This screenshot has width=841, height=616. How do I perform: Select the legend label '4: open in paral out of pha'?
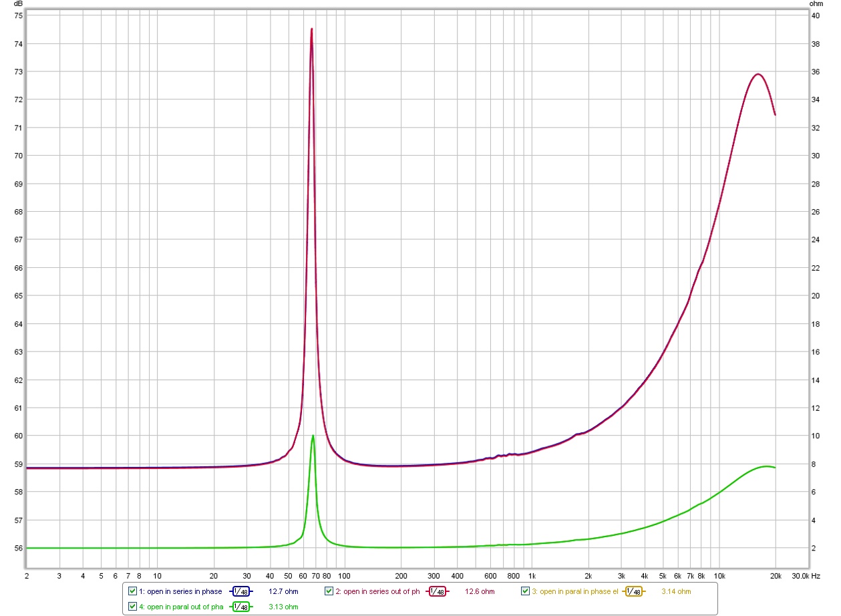[181, 607]
